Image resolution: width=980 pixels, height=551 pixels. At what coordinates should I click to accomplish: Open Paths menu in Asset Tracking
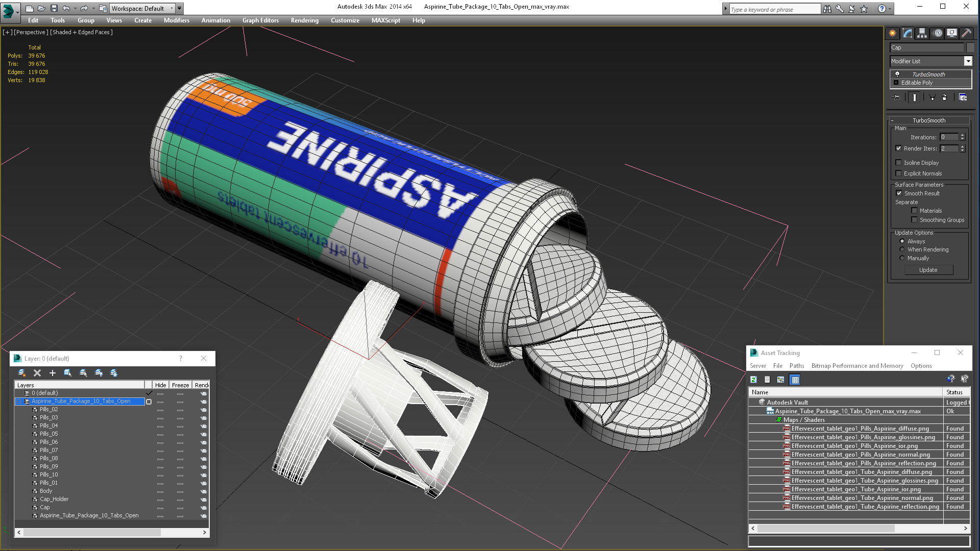[797, 366]
